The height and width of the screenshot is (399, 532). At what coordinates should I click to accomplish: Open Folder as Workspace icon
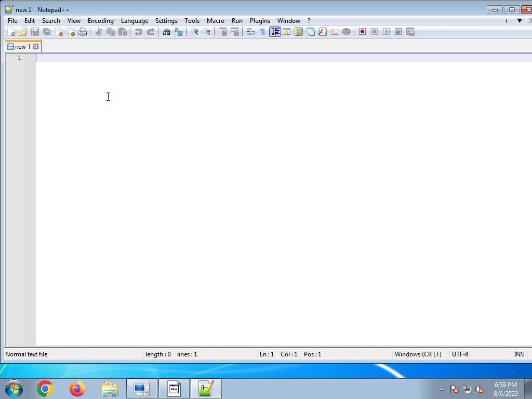[335, 32]
